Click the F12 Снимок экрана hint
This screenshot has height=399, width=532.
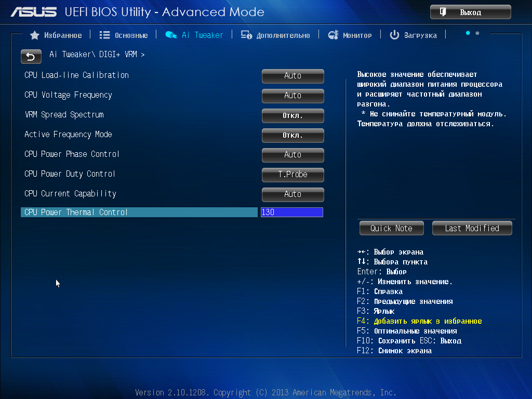coord(394,351)
